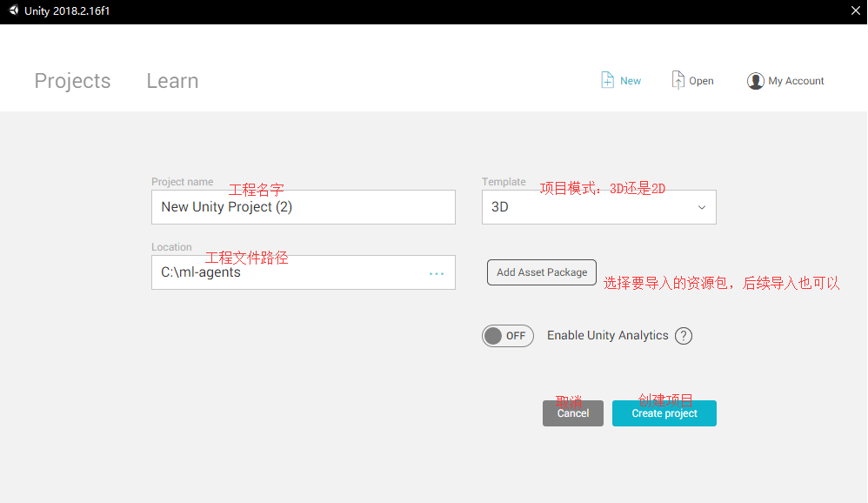The image size is (868, 503).
Task: Click the person avatar icon next to My Account
Action: coord(755,80)
